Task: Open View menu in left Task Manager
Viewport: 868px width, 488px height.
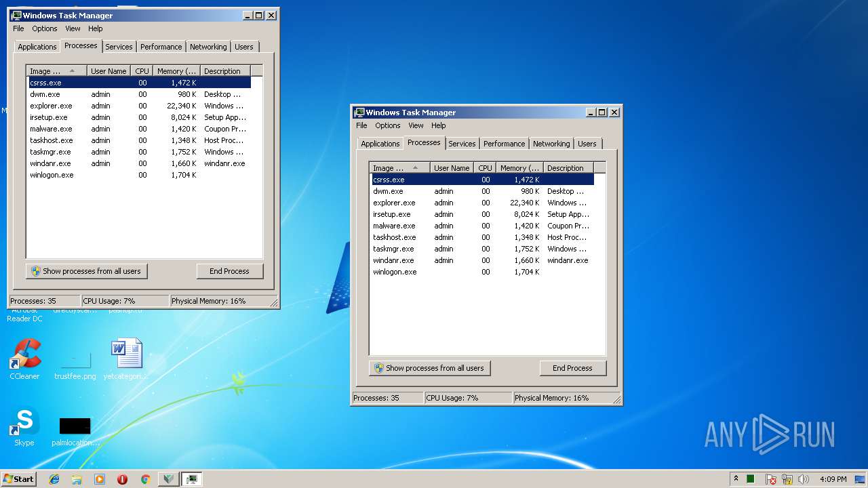Action: (73, 28)
